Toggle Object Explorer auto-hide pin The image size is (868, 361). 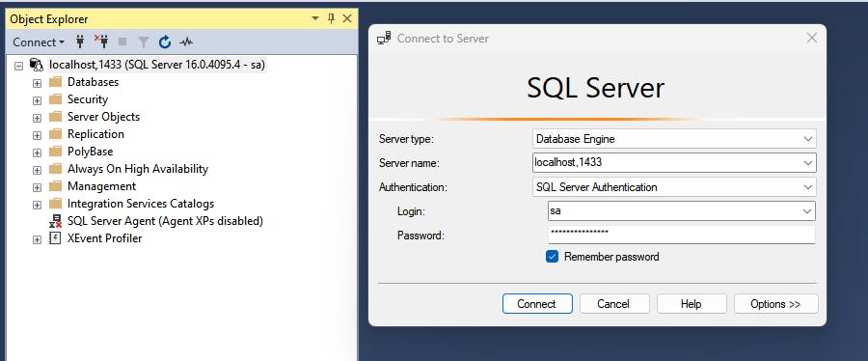(331, 19)
